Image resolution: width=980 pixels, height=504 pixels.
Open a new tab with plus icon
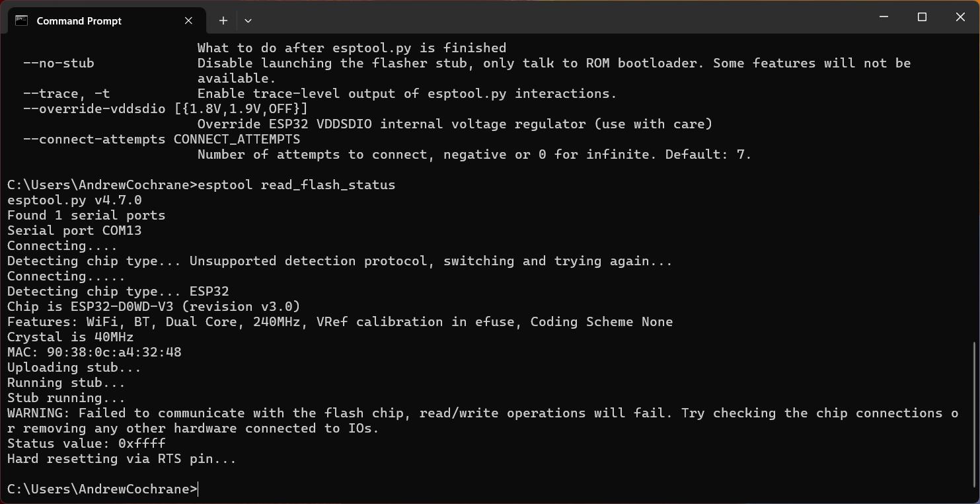pyautogui.click(x=223, y=21)
